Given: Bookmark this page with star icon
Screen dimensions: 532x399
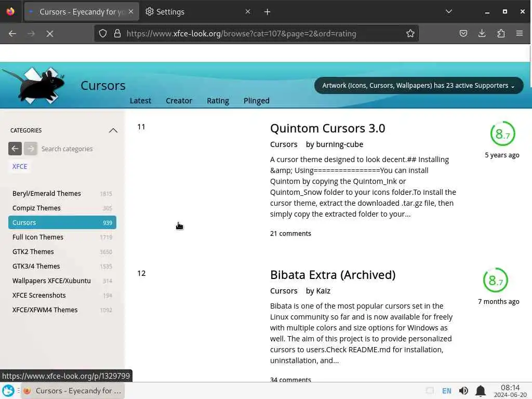Looking at the screenshot, I should click(410, 33).
